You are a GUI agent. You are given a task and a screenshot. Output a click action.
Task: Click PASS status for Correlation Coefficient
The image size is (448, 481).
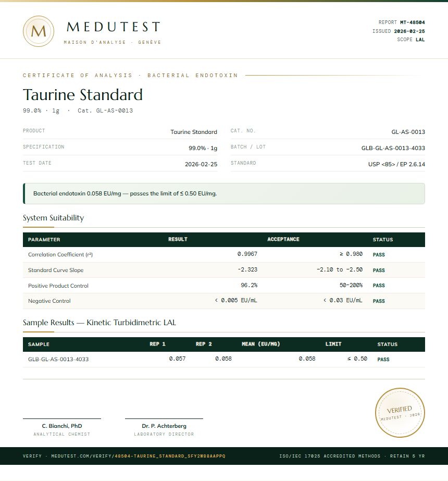coord(379,255)
